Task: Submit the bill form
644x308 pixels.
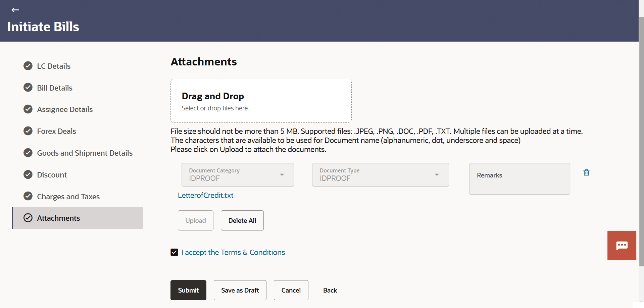Action: (x=188, y=290)
